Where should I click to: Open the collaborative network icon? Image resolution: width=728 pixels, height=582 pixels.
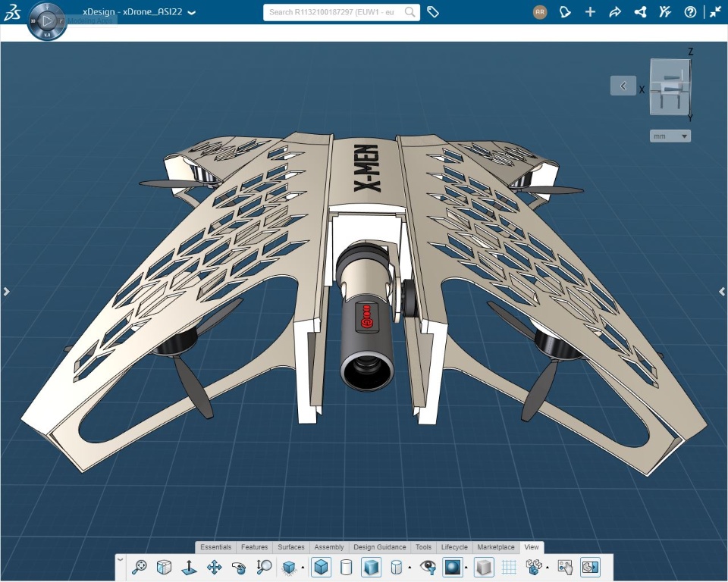coord(640,12)
